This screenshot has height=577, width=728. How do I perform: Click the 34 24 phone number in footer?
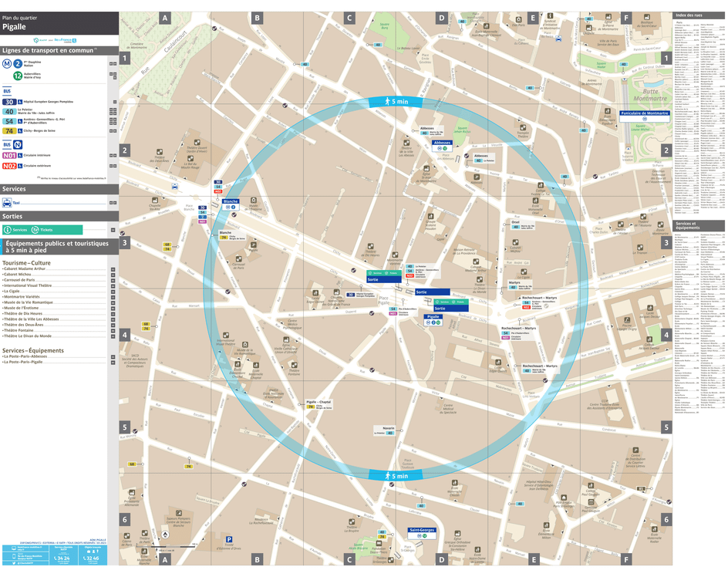tap(63, 558)
